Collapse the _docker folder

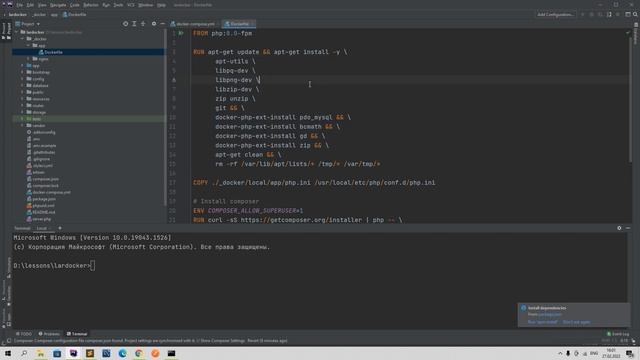click(22, 39)
